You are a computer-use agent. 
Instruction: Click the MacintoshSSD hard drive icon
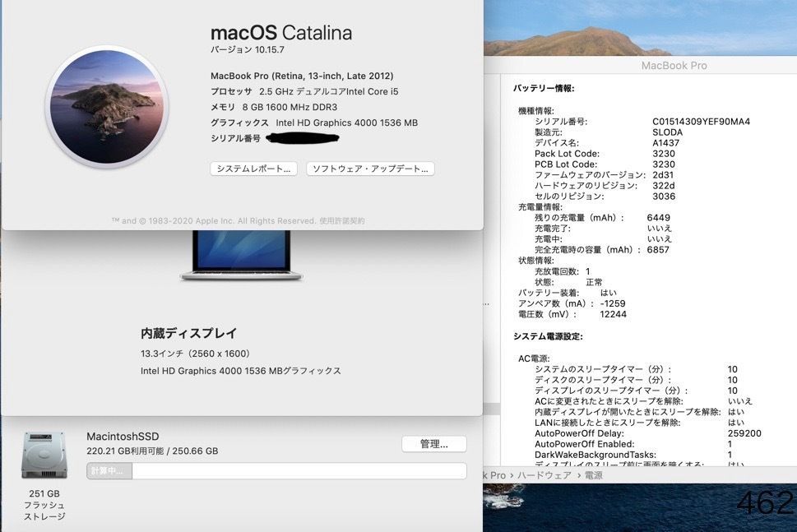[43, 455]
